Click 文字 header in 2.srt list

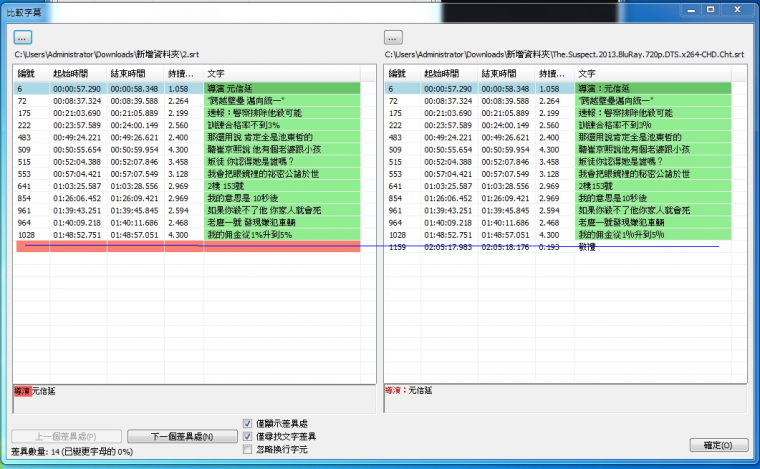tap(282, 74)
